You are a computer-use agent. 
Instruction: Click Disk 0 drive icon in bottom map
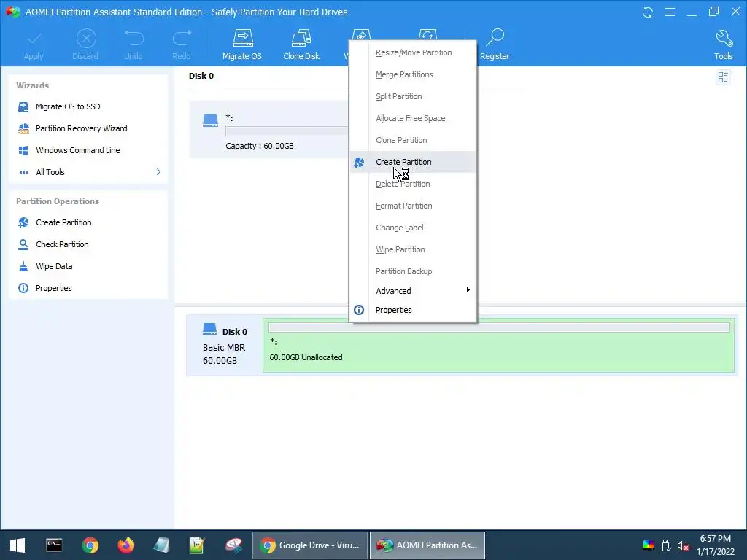(209, 329)
